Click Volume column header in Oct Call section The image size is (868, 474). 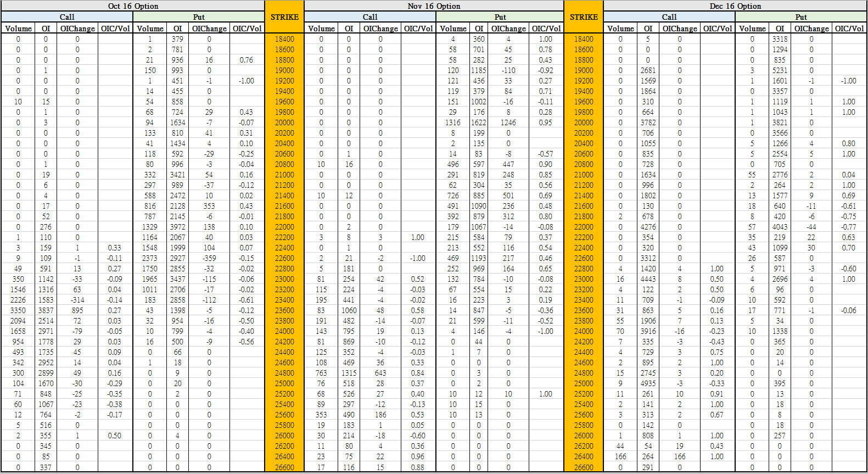pos(18,29)
